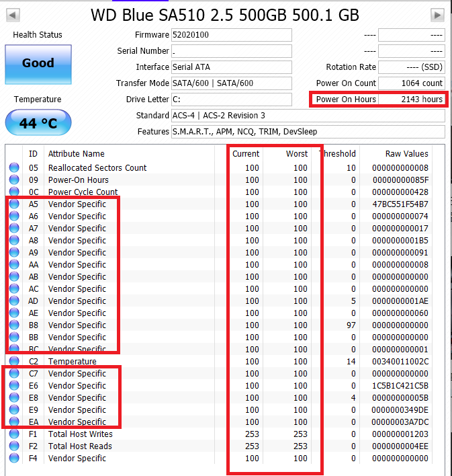Click status orb of F4 row
Image resolution: width=452 pixels, height=476 pixels.
click(x=14, y=458)
